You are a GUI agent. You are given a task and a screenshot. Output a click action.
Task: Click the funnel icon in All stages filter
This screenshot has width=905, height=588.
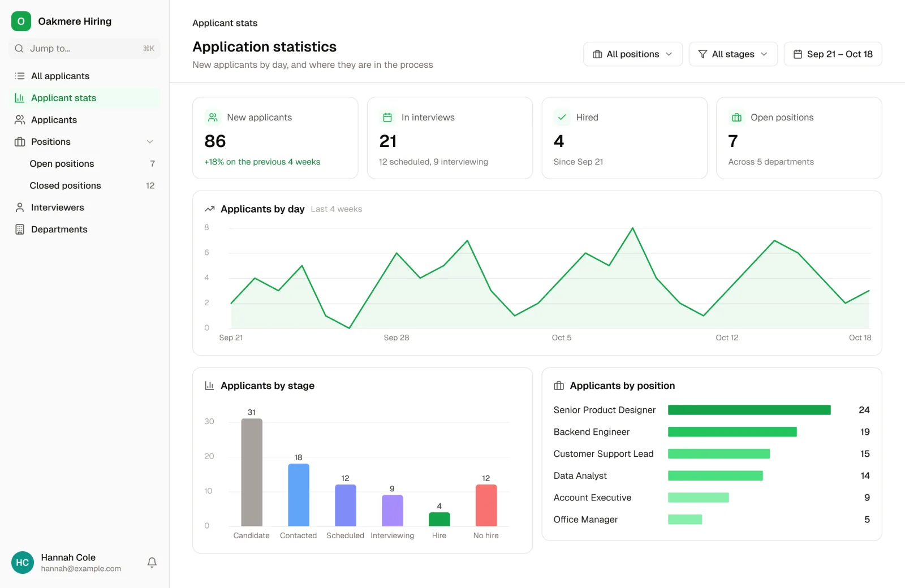coord(703,54)
